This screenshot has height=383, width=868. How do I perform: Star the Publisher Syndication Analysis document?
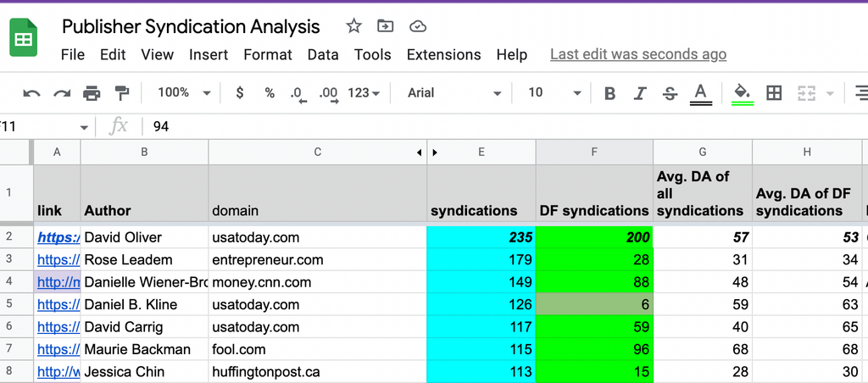pos(353,26)
